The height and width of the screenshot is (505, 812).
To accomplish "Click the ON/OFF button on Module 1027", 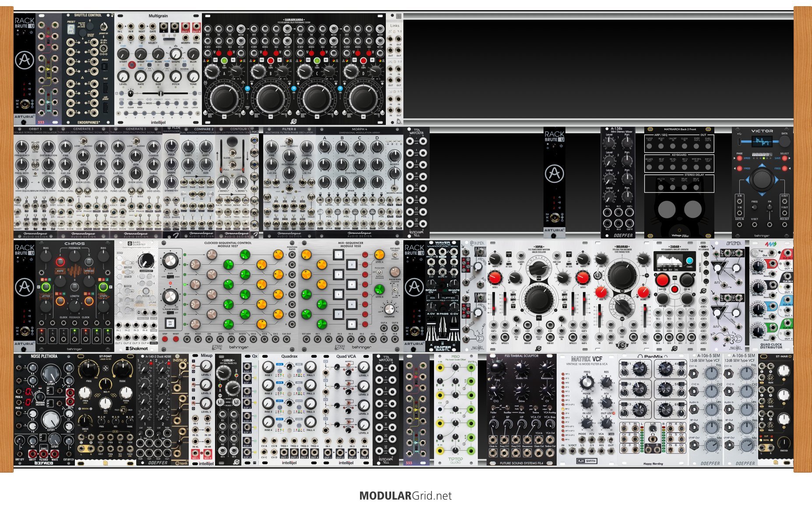I will pyautogui.click(x=170, y=324).
